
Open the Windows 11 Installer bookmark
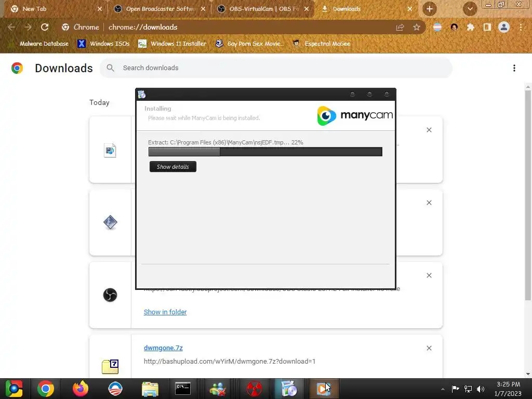pyautogui.click(x=172, y=44)
